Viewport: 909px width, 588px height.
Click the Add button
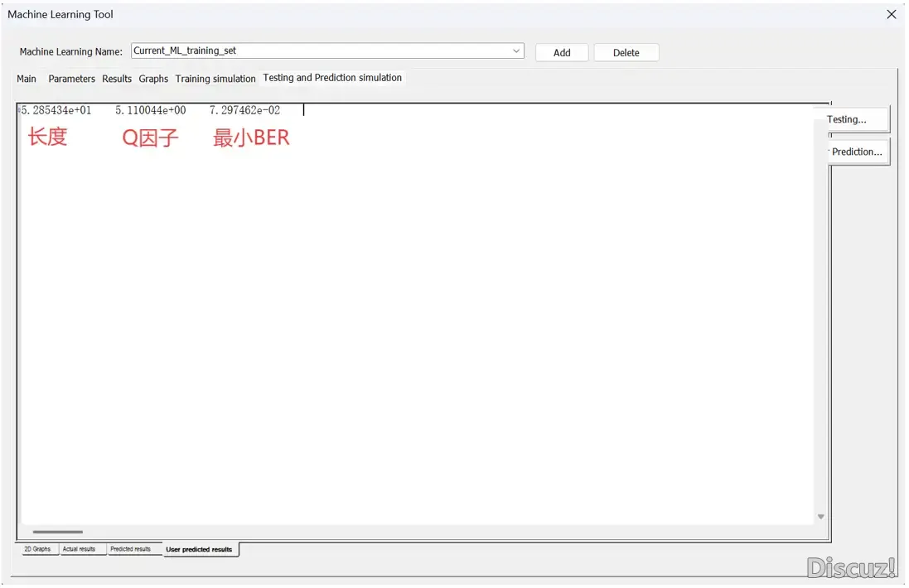point(561,53)
